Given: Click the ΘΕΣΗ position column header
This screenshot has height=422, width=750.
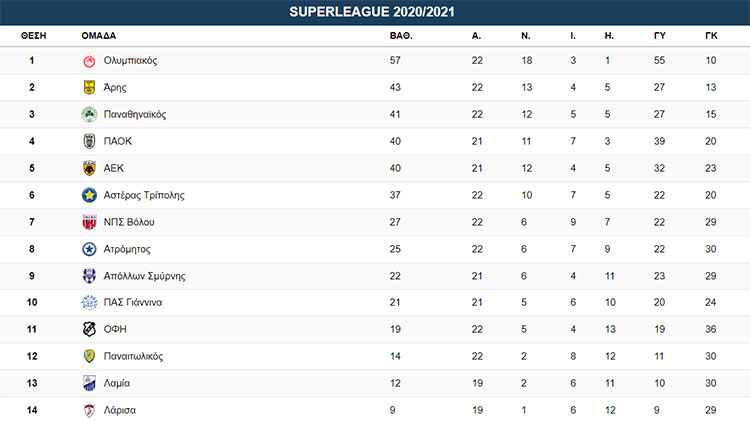Looking at the screenshot, I should (32, 35).
